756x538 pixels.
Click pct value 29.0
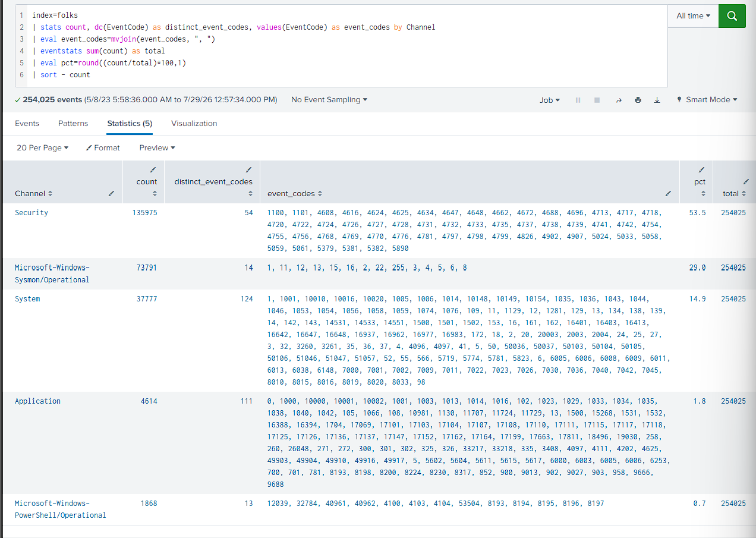point(698,268)
